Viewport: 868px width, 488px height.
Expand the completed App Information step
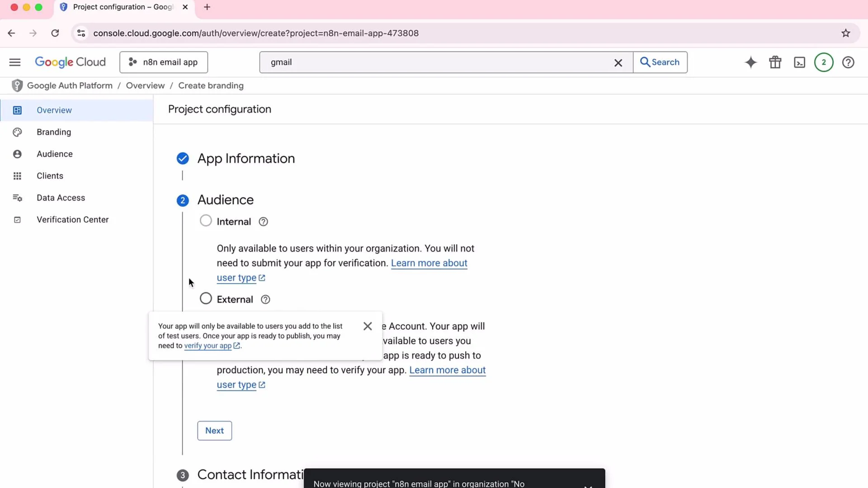click(x=246, y=159)
